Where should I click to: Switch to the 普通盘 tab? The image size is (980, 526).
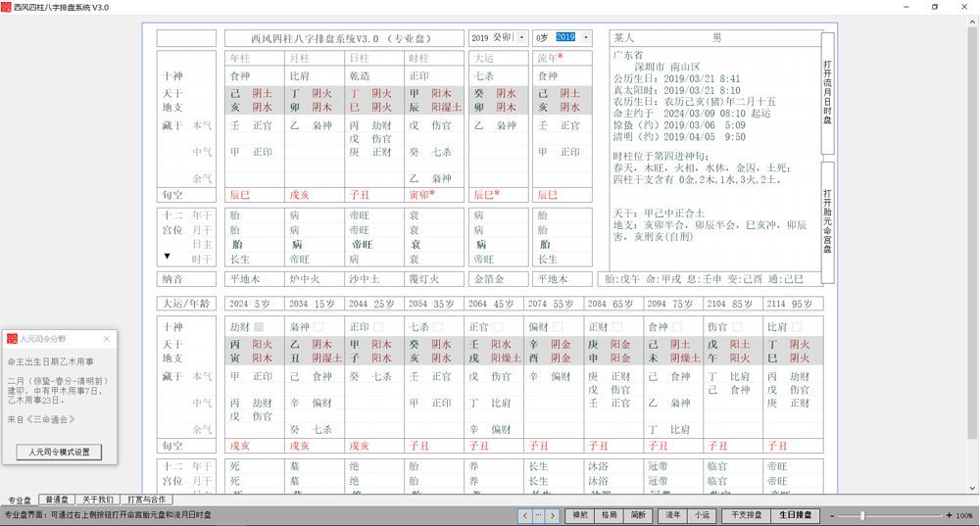coord(57,500)
